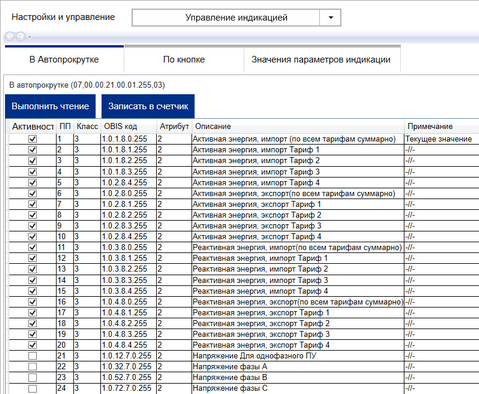Uncheck the checkbox in row 1
The height and width of the screenshot is (394, 479).
33,139
